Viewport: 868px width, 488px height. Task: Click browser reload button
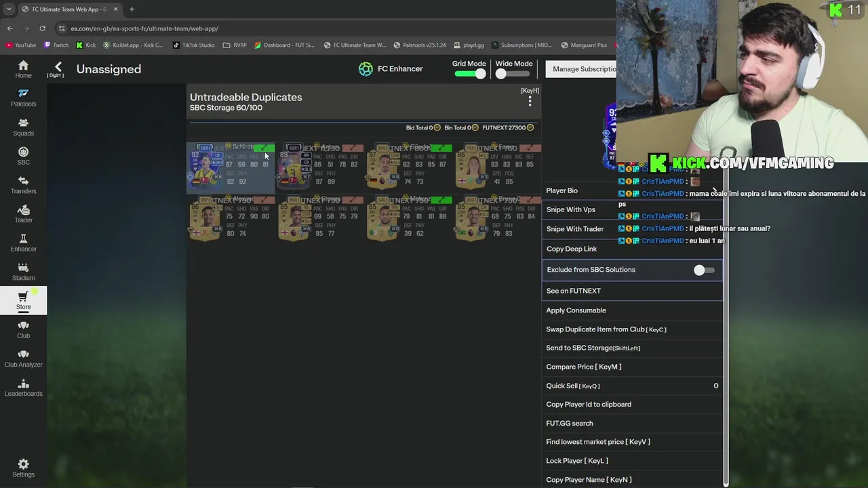42,28
